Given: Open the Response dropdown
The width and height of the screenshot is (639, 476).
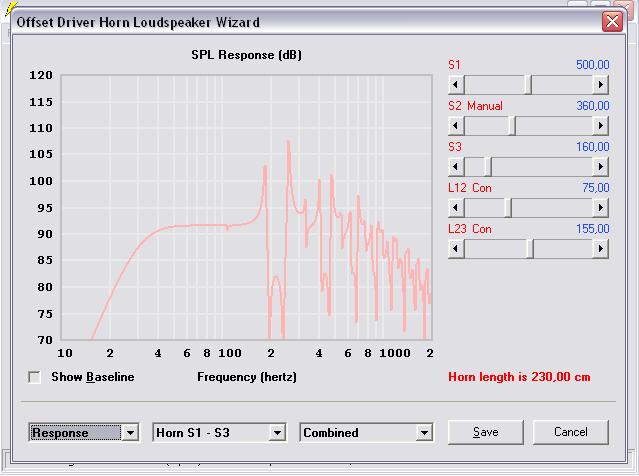Looking at the screenshot, I should 130,433.
